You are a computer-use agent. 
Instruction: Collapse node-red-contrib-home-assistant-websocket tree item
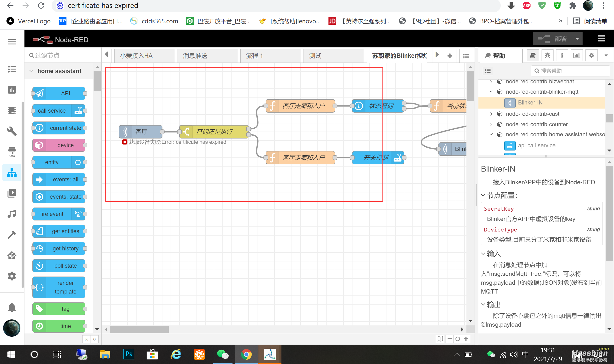(x=491, y=134)
